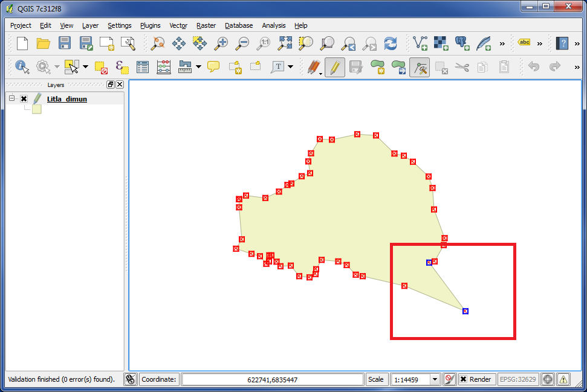Image resolution: width=587 pixels, height=392 pixels.
Task: Open the Layer menu
Action: (90, 25)
